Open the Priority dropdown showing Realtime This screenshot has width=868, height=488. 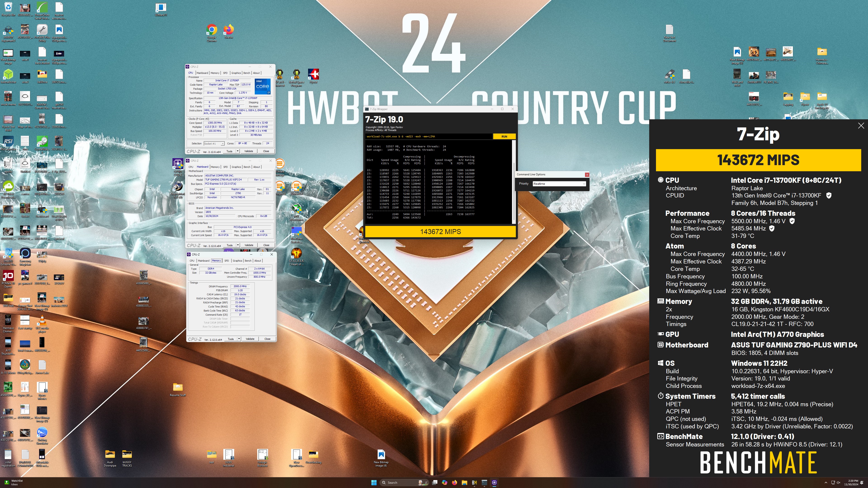(x=559, y=183)
